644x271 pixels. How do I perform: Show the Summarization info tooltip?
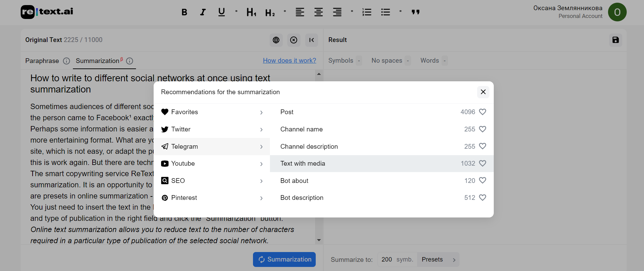pyautogui.click(x=130, y=61)
